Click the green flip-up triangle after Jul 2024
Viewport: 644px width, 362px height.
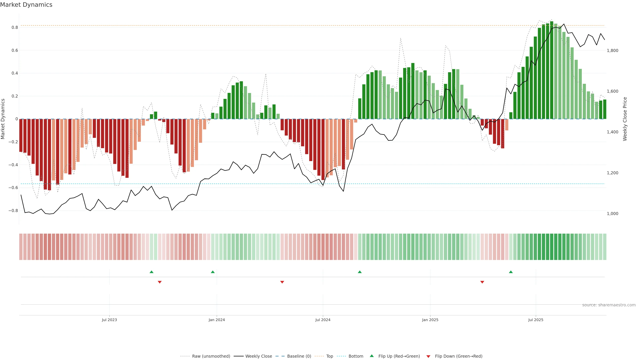[x=360, y=272]
